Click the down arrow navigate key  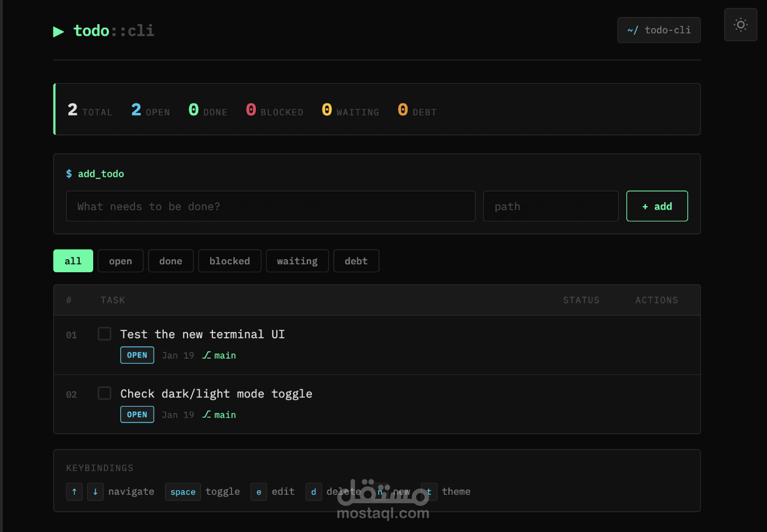[95, 492]
